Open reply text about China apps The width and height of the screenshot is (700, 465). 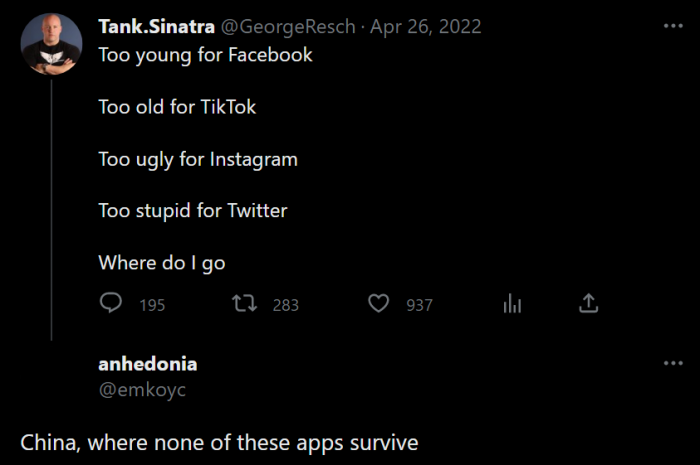219,443
